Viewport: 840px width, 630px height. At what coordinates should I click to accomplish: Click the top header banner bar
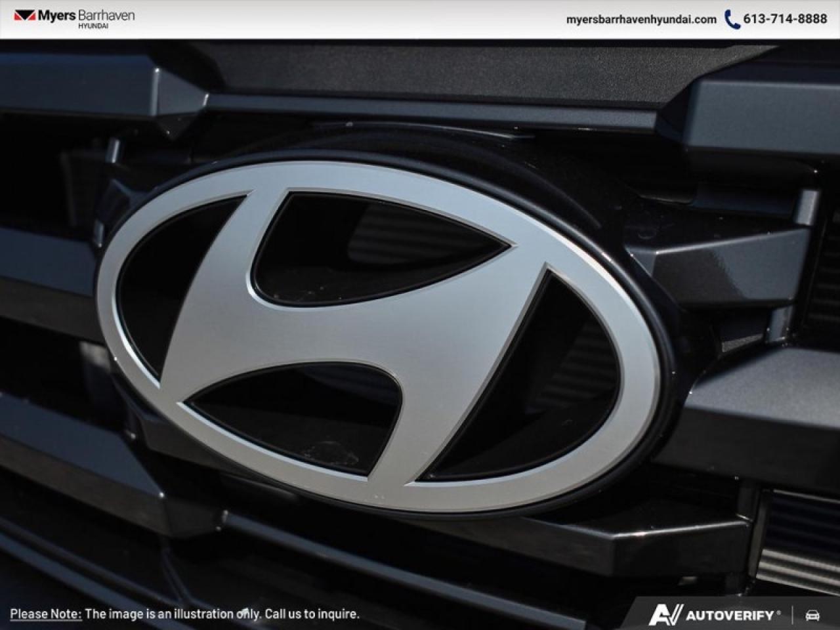[x=420, y=18]
